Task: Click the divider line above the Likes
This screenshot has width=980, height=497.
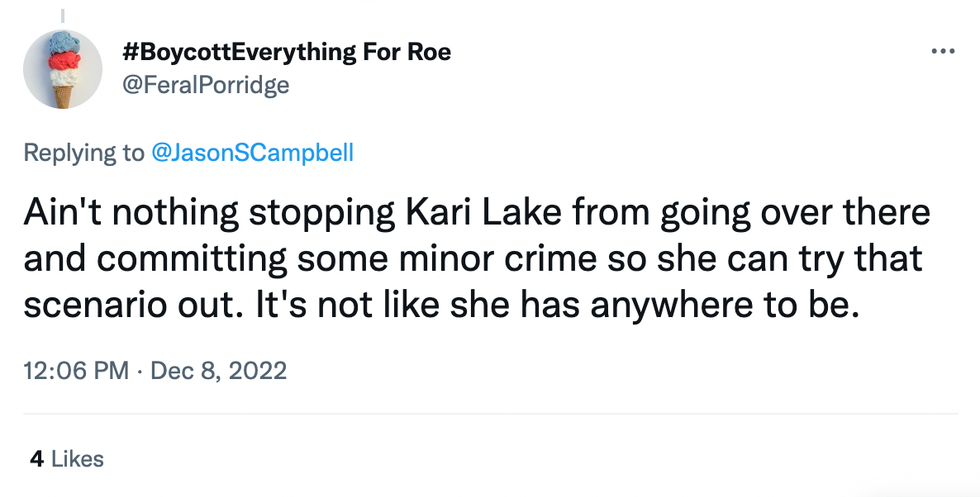Action: [x=490, y=413]
